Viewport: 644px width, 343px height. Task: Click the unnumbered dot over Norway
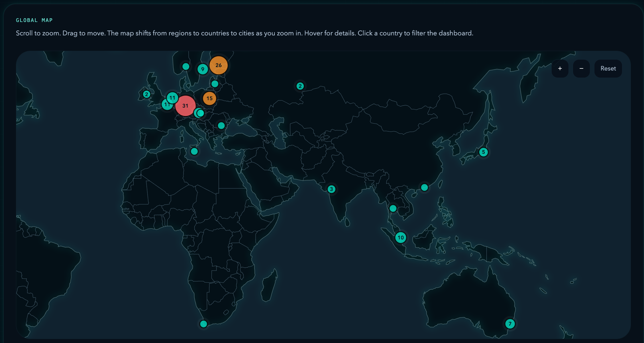tap(186, 66)
